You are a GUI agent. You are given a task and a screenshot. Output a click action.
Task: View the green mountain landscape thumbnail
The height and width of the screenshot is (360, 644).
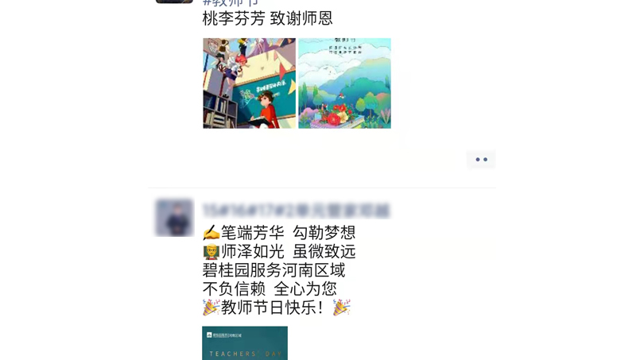pos(344,83)
